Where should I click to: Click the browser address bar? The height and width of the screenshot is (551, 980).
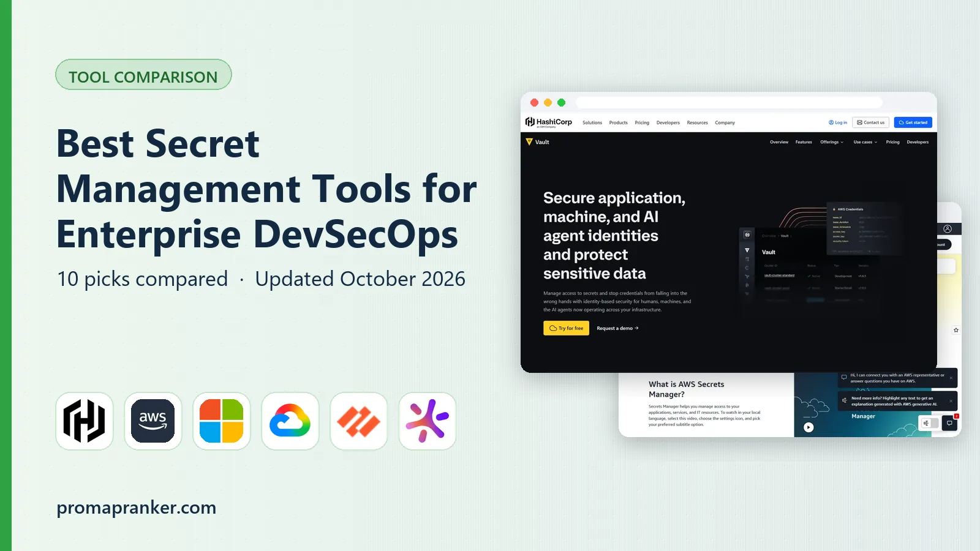click(x=729, y=102)
